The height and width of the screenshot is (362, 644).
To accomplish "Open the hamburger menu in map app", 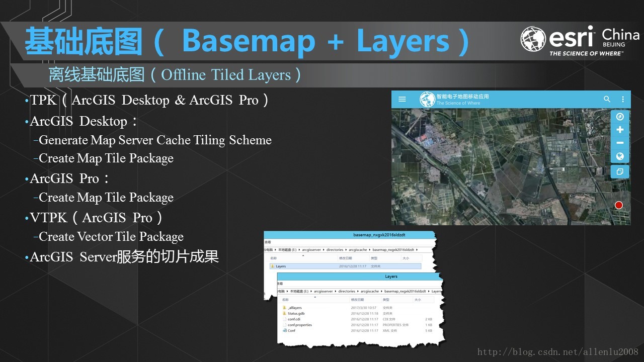I will click(402, 99).
